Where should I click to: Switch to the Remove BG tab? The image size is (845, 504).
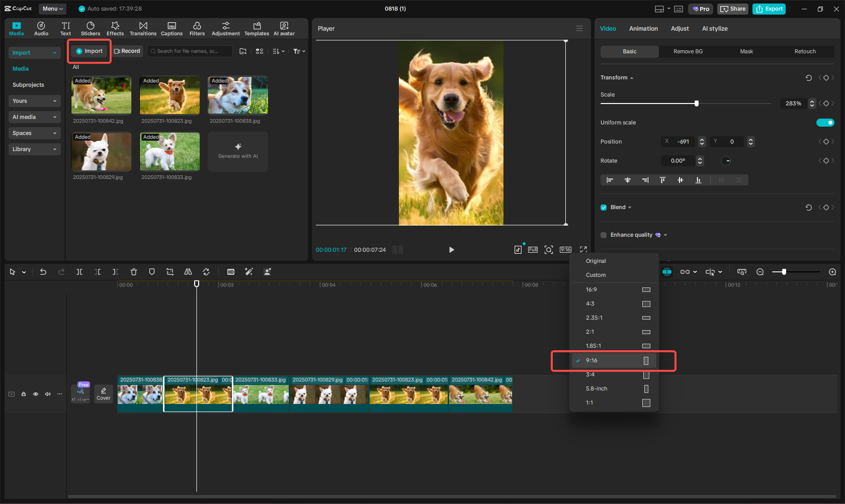(688, 51)
